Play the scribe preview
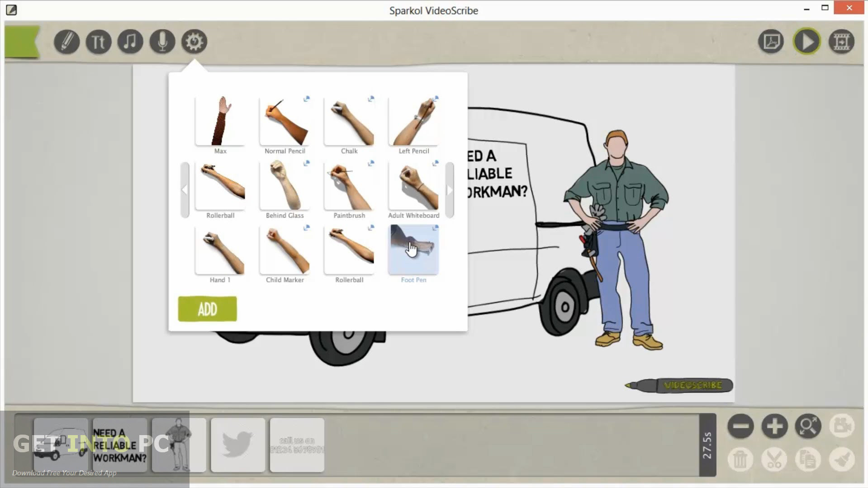 [806, 42]
